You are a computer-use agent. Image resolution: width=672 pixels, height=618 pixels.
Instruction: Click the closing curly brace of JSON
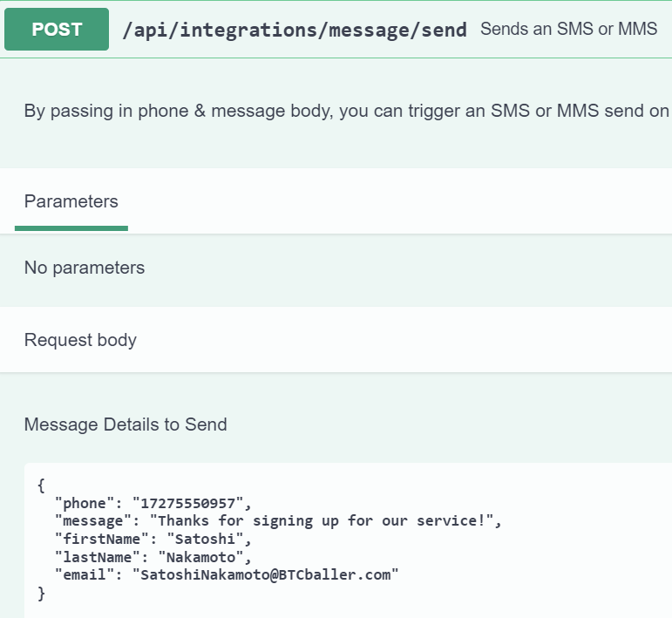[x=41, y=594]
